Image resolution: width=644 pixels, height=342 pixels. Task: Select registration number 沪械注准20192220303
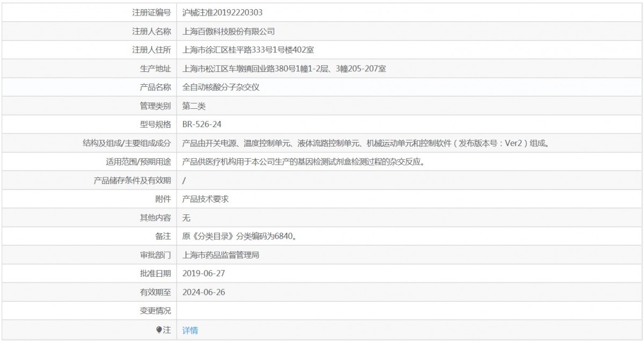[223, 12]
